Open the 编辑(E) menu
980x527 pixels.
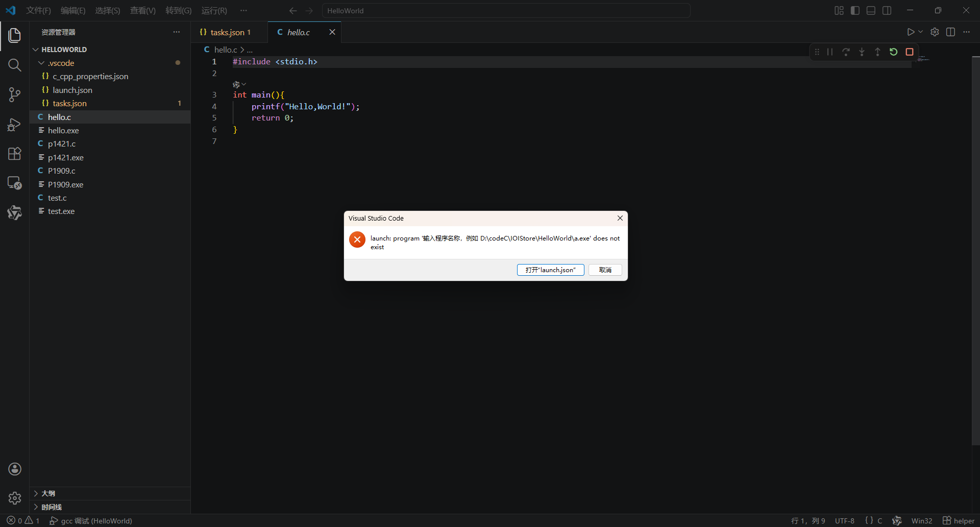coord(73,11)
